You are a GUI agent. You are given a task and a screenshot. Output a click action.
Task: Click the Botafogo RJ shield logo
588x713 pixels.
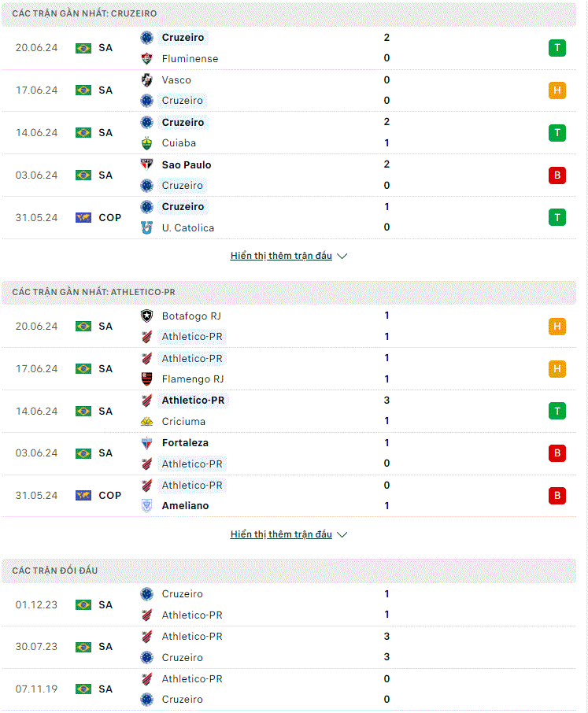click(x=146, y=316)
